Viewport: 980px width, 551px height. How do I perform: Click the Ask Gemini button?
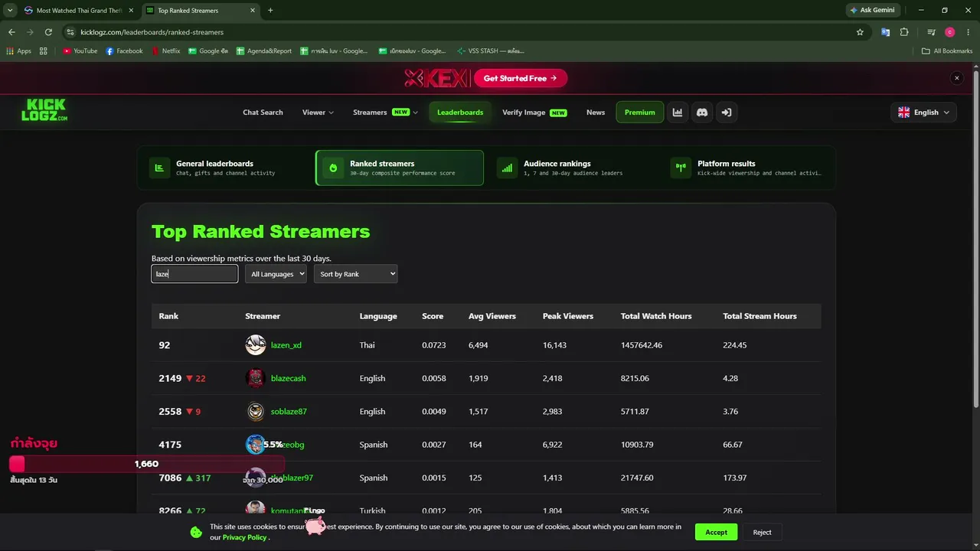(x=872, y=11)
